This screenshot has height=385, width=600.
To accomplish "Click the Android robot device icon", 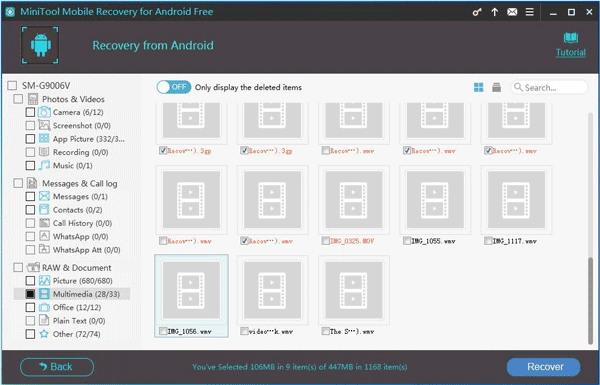I will point(40,45).
